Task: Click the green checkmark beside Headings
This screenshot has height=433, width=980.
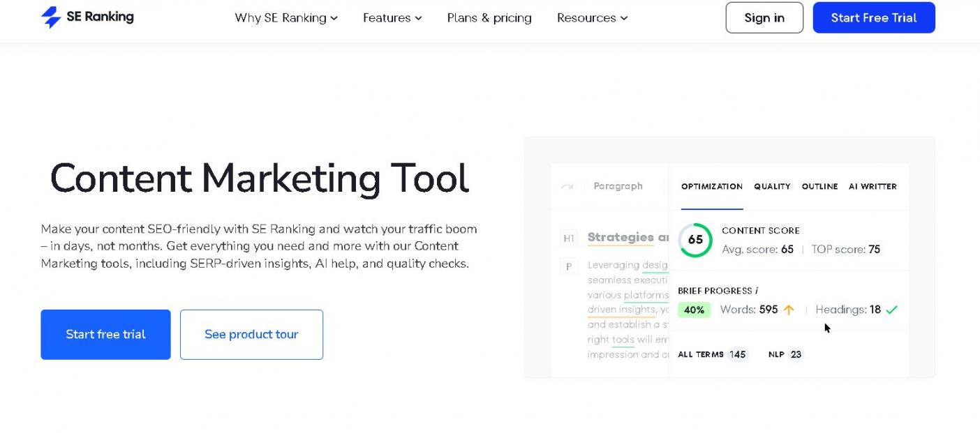Action: 891,310
